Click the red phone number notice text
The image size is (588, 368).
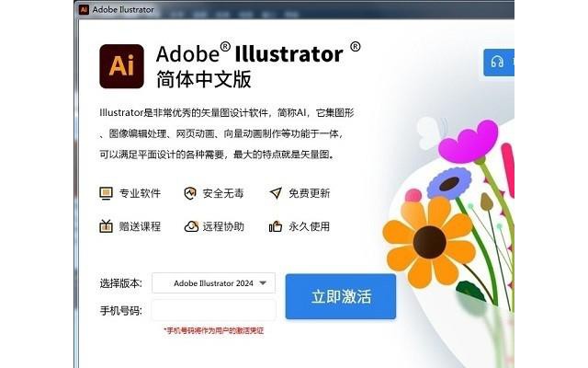point(214,331)
